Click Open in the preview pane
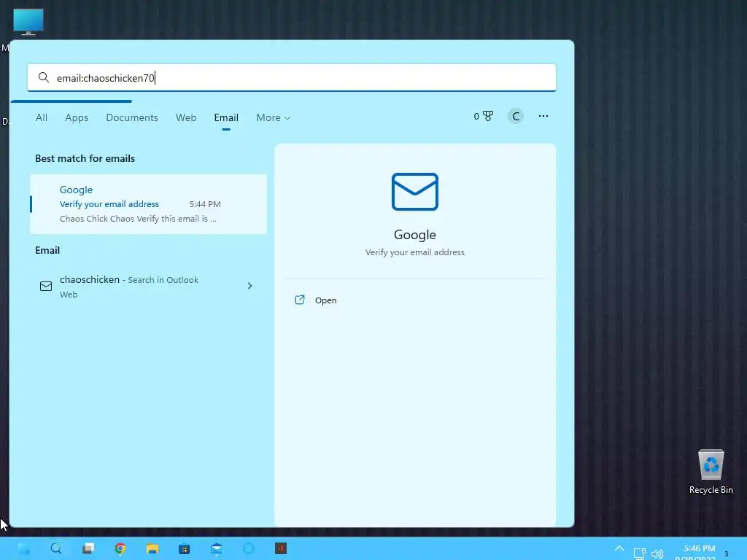This screenshot has height=560, width=747. tap(326, 300)
